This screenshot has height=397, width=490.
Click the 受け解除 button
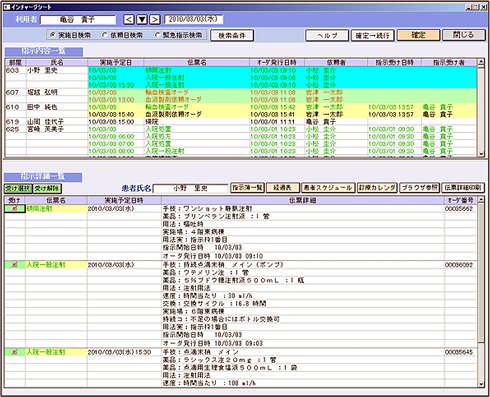point(47,189)
